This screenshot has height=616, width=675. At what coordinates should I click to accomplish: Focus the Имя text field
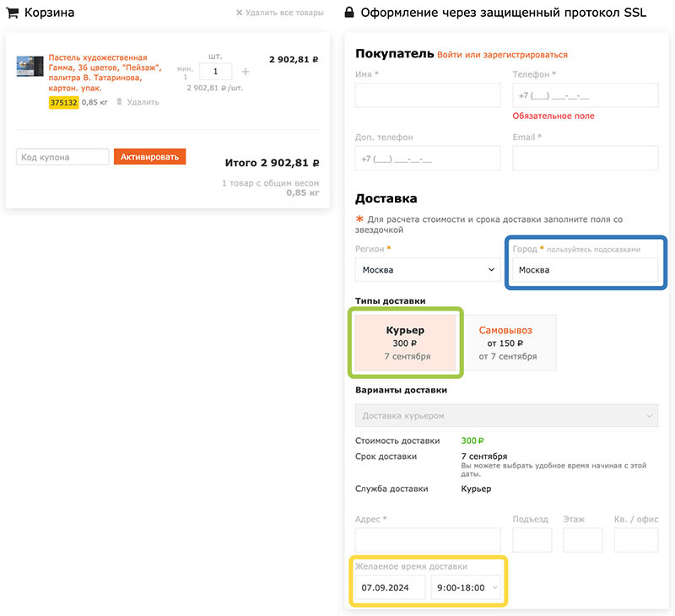[x=428, y=95]
